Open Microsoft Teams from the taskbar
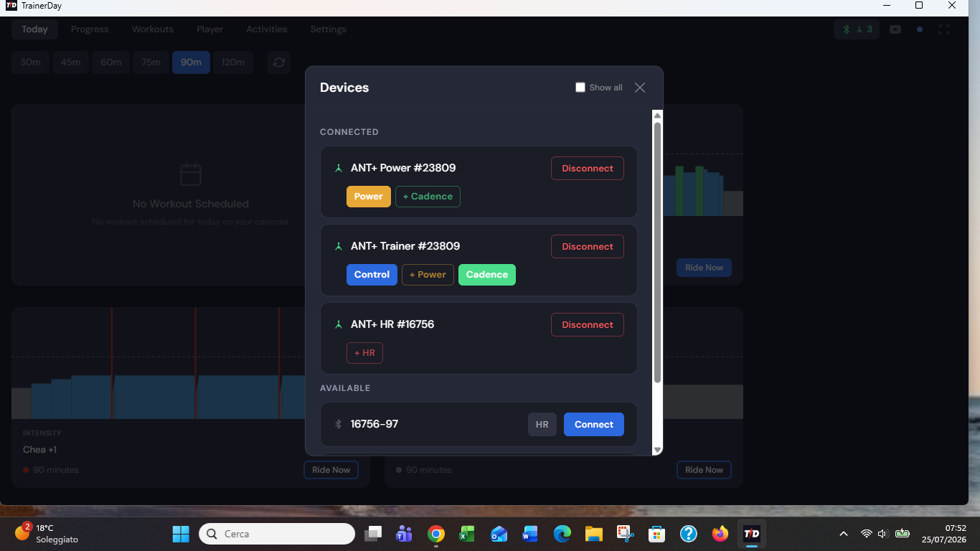The image size is (980, 551). coord(404,534)
